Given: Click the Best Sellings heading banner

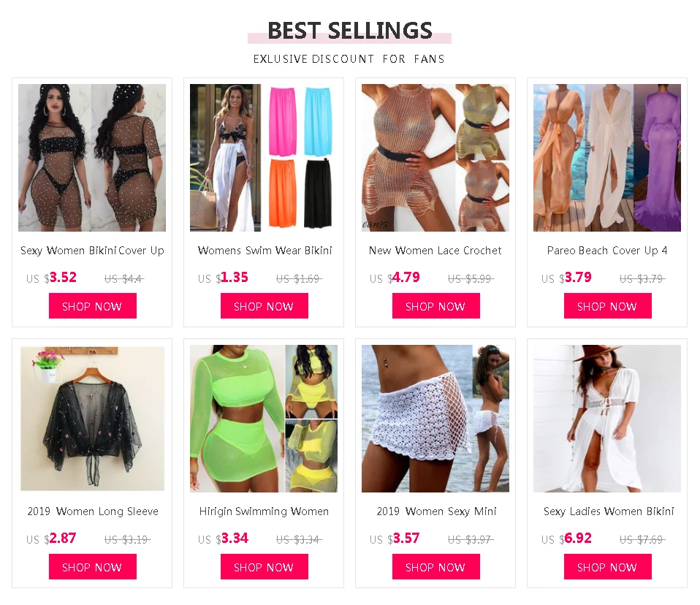Looking at the screenshot, I should click(x=349, y=31).
